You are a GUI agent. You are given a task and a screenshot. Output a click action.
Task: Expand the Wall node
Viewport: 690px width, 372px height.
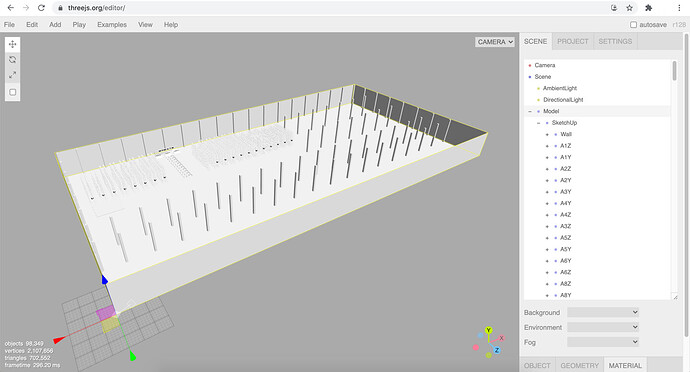coord(547,134)
